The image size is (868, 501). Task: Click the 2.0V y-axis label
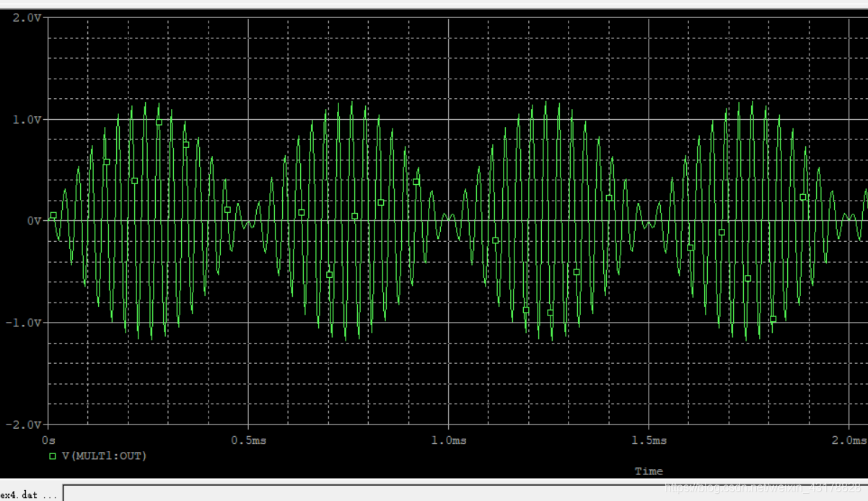pyautogui.click(x=27, y=17)
